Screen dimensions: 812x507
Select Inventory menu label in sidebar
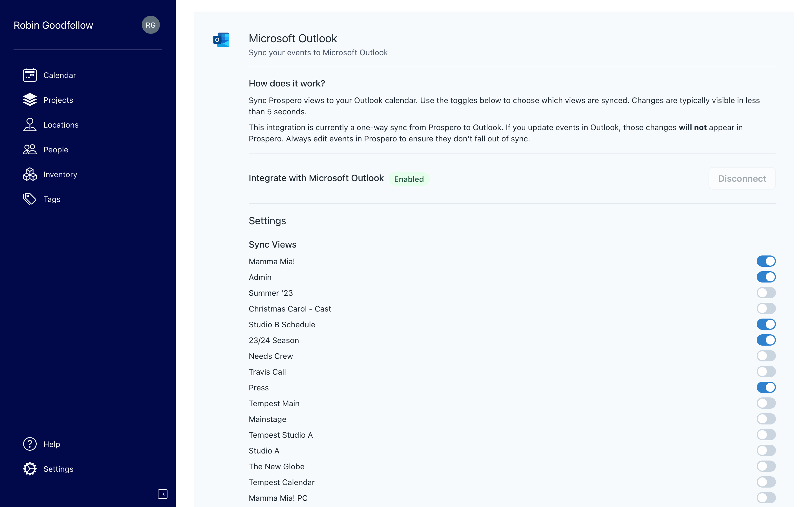point(60,174)
